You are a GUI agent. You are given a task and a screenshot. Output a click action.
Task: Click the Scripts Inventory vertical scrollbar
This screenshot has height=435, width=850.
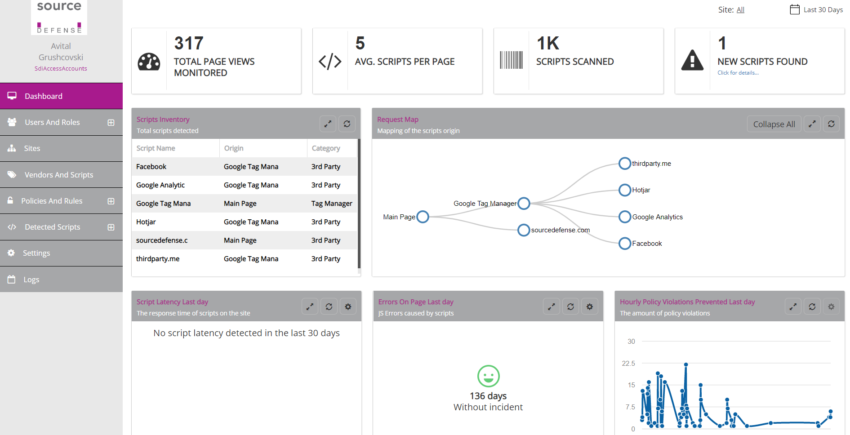[x=359, y=203]
